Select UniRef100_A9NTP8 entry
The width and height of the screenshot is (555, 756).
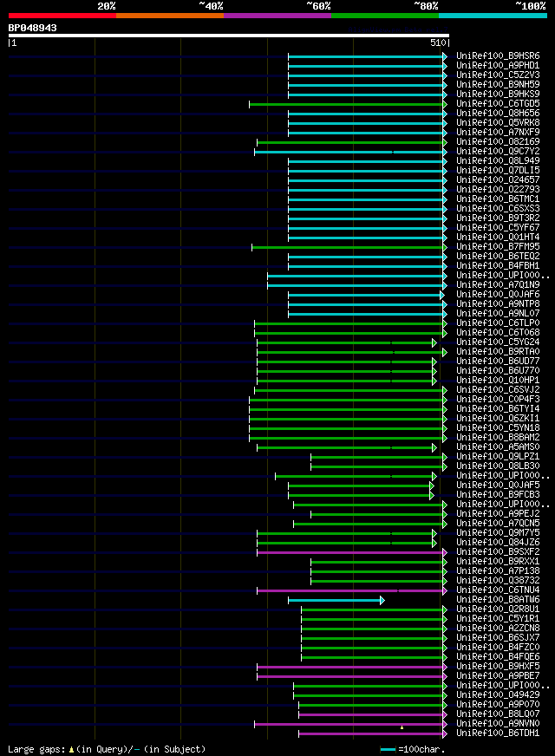pos(498,304)
